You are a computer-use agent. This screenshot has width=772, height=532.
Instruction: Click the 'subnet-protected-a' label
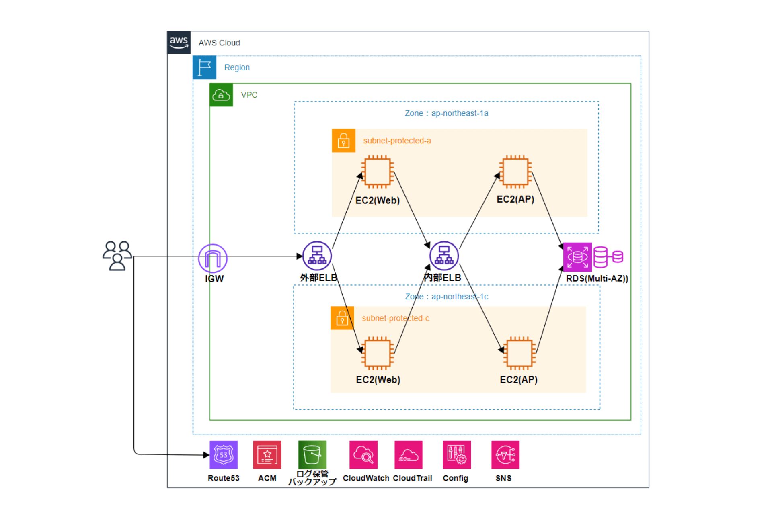[397, 141]
